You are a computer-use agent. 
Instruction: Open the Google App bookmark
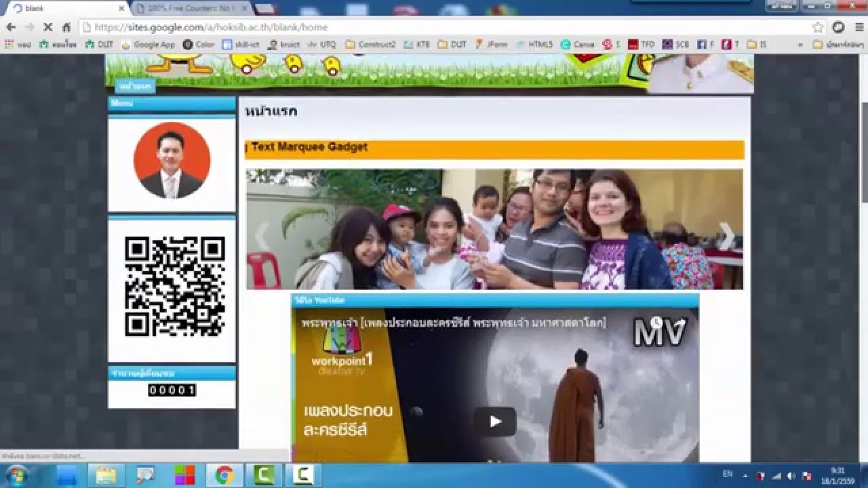pos(148,44)
